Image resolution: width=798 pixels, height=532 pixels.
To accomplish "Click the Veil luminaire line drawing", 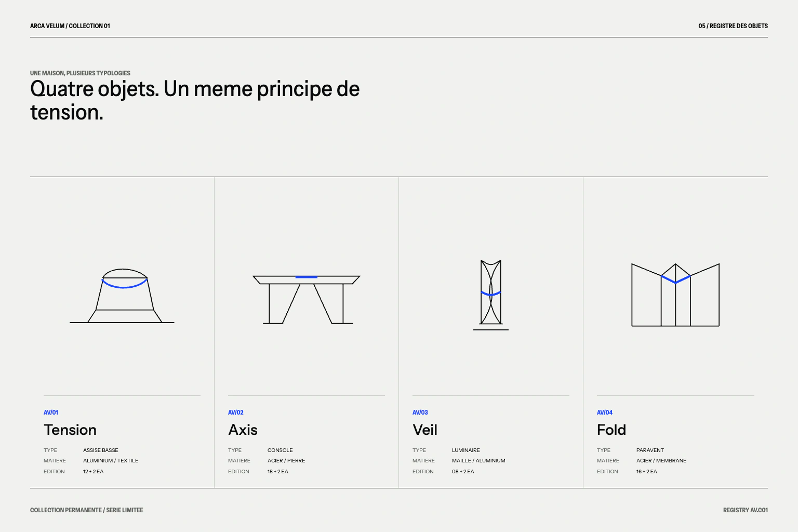I will pos(491,295).
